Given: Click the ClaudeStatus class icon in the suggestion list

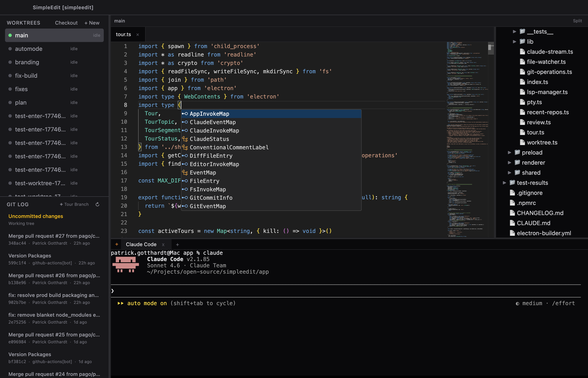Looking at the screenshot, I should tap(185, 139).
